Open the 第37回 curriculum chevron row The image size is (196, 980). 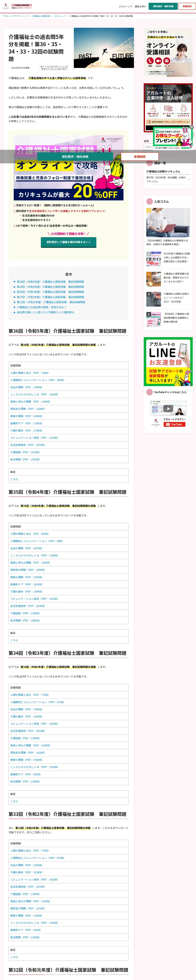[x=168, y=180]
